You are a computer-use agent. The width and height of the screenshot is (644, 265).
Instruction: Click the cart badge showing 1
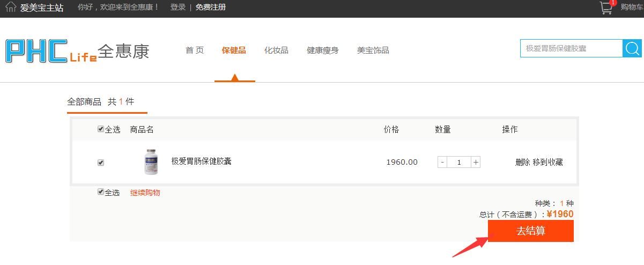[613, 3]
